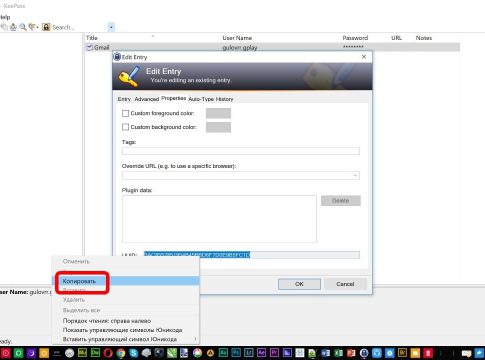Close the Edit Entry dialog
The height and width of the screenshot is (360, 485).
pyautogui.click(x=364, y=57)
